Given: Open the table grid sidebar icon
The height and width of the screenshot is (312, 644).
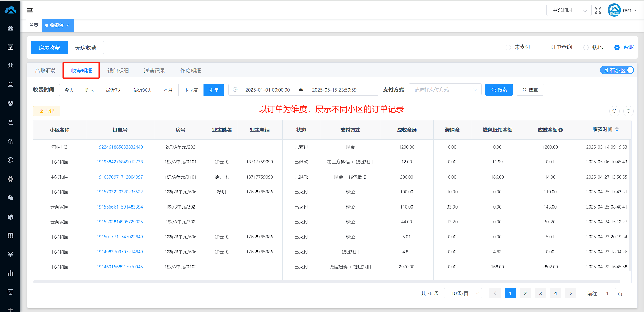Looking at the screenshot, I should [10, 236].
